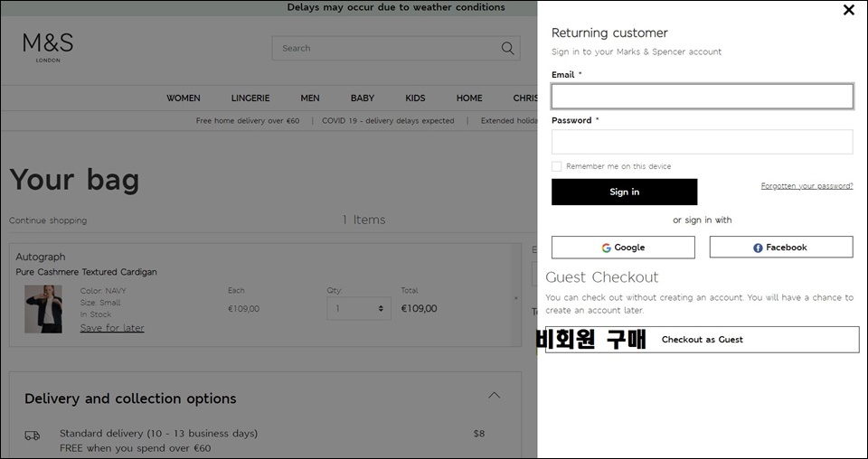This screenshot has width=868, height=459.
Task: Open the M&S London logo homepage
Action: coord(48,48)
